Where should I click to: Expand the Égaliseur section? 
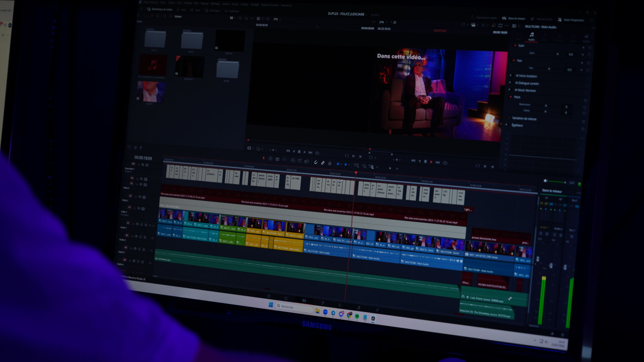click(517, 125)
